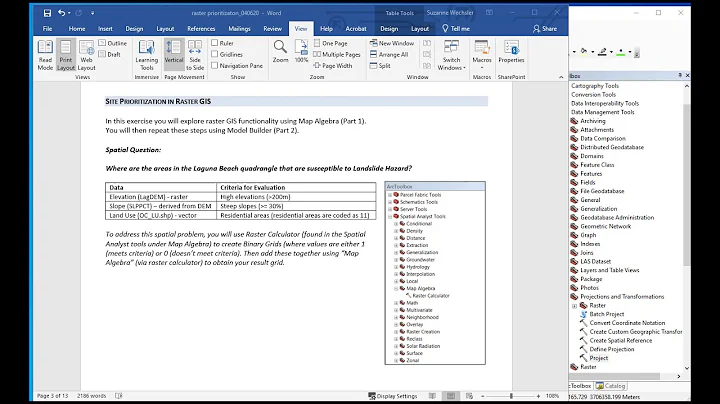Image resolution: width=720 pixels, height=404 pixels.
Task: Open a New Window of document
Action: tap(392, 43)
